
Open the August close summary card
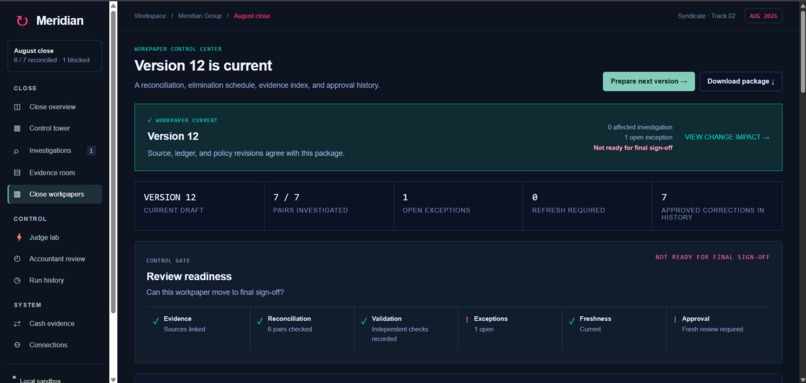(x=54, y=56)
